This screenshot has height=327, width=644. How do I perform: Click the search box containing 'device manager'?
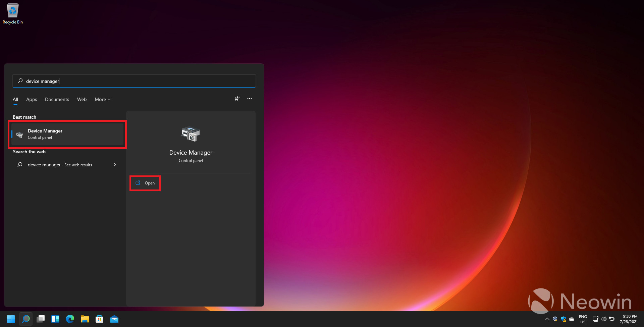tap(134, 81)
